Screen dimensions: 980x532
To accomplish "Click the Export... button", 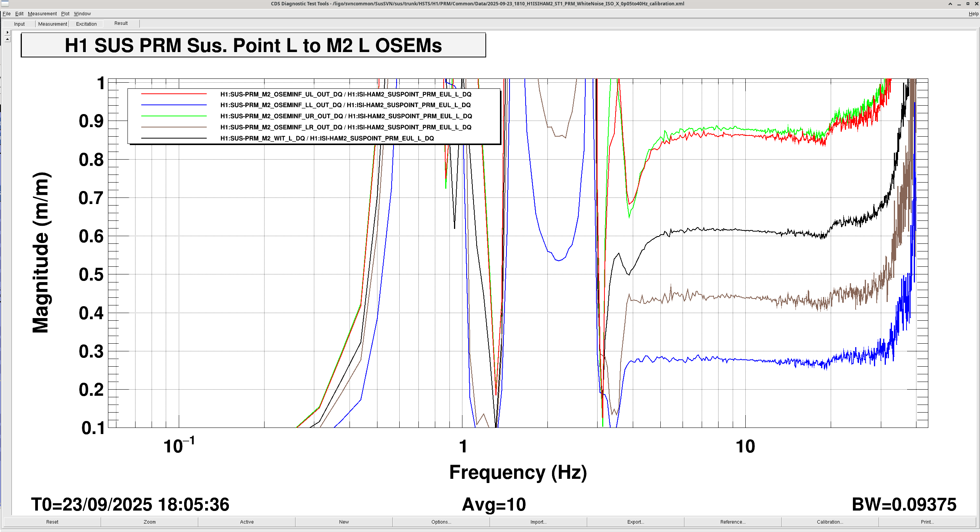I will click(x=635, y=522).
